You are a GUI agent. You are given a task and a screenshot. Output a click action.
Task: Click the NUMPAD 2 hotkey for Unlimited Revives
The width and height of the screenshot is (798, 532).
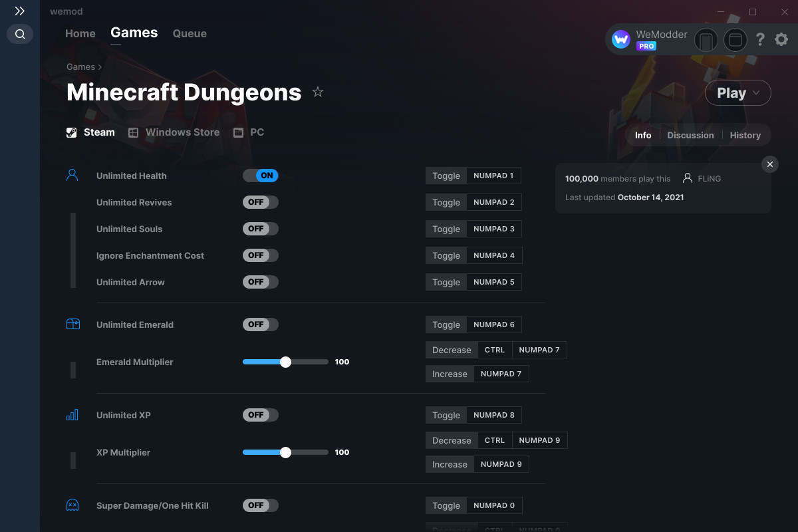(494, 202)
